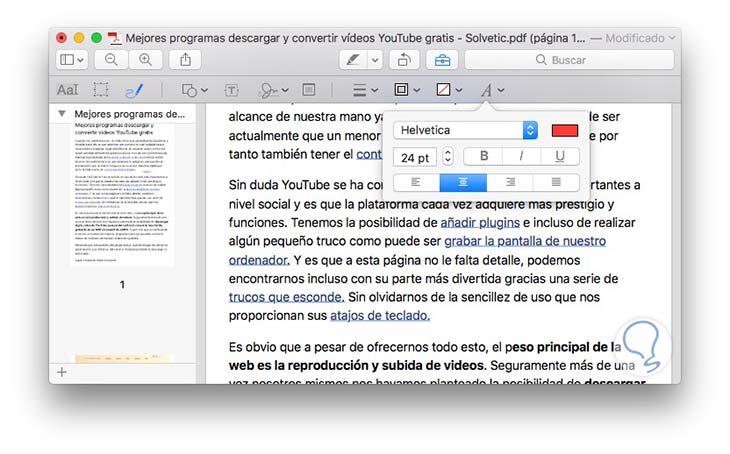Open the Share menu button

tap(185, 60)
